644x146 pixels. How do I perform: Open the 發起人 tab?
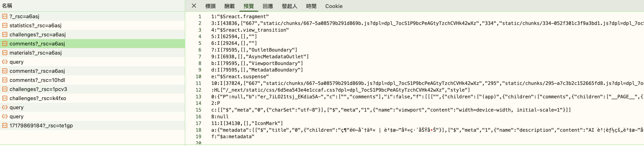[x=290, y=6]
